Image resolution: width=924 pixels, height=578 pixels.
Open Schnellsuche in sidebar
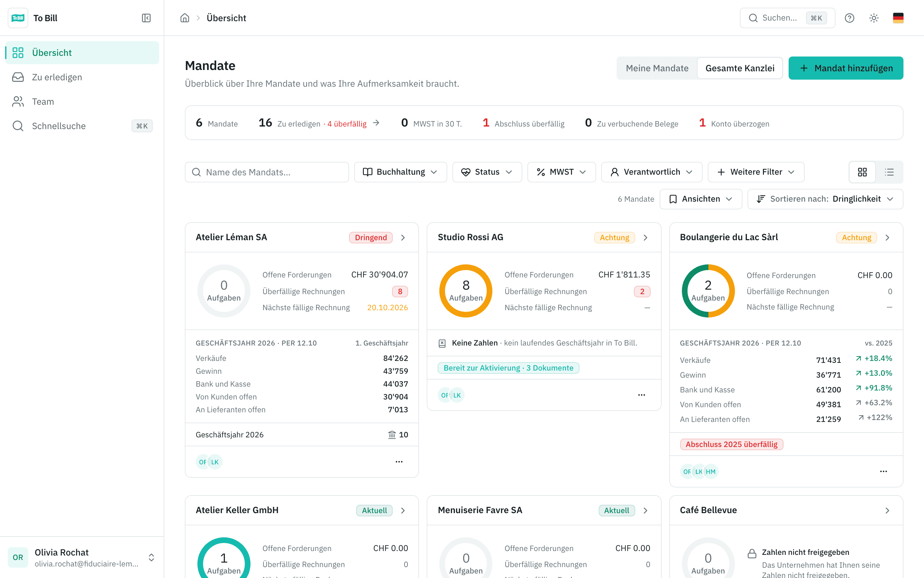pos(82,126)
